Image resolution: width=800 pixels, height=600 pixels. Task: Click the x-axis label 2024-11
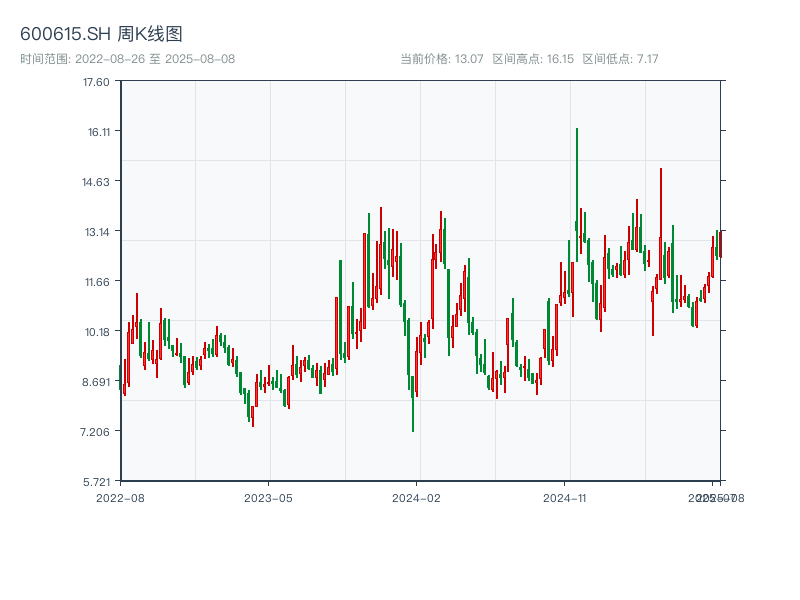pos(564,498)
